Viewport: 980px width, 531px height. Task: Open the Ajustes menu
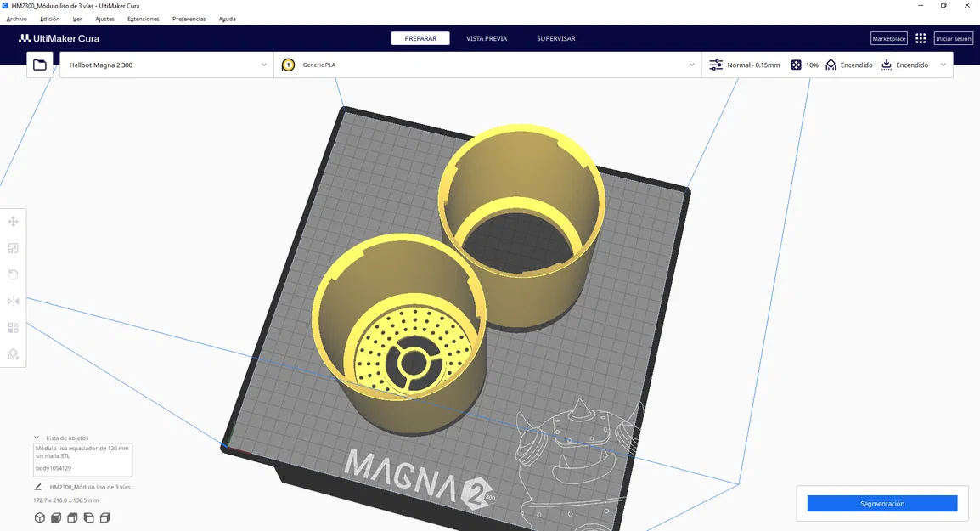[105, 19]
